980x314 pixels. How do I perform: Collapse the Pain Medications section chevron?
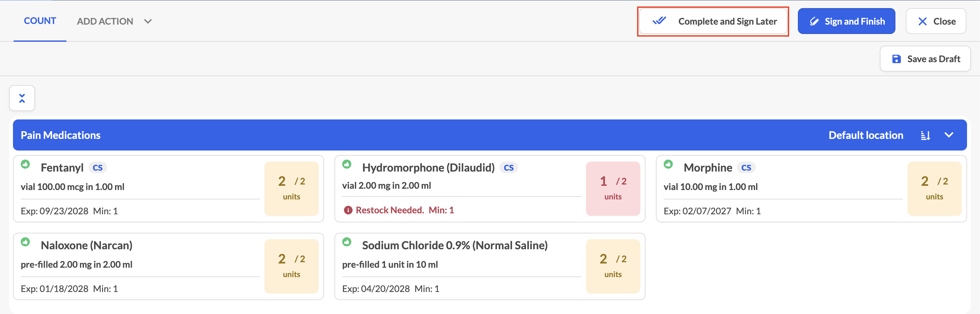pos(949,135)
